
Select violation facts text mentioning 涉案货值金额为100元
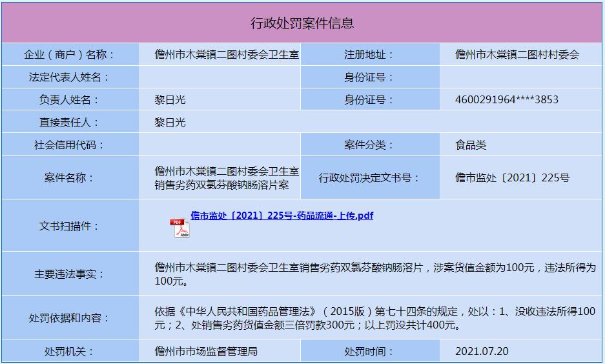click(x=375, y=274)
